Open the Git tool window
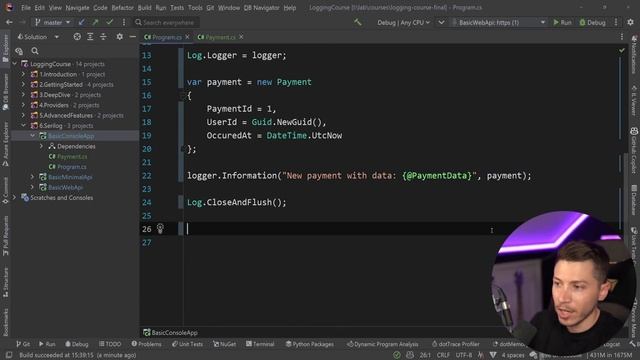 [x=23, y=344]
